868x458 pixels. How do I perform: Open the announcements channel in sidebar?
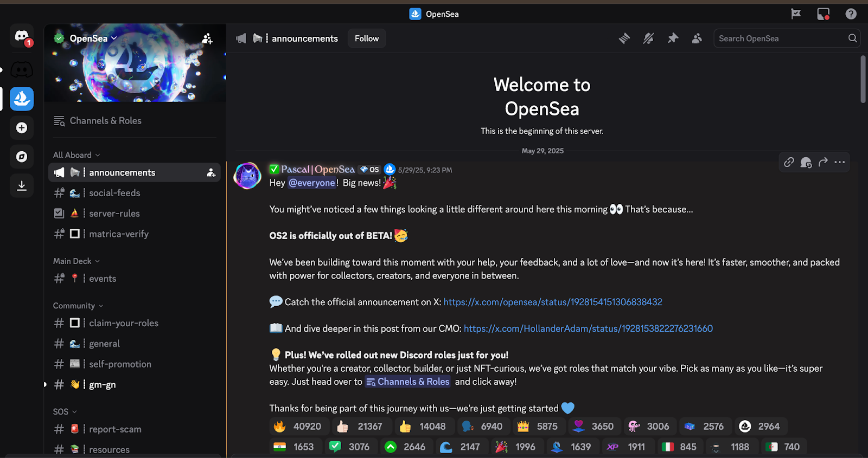pyautogui.click(x=135, y=173)
